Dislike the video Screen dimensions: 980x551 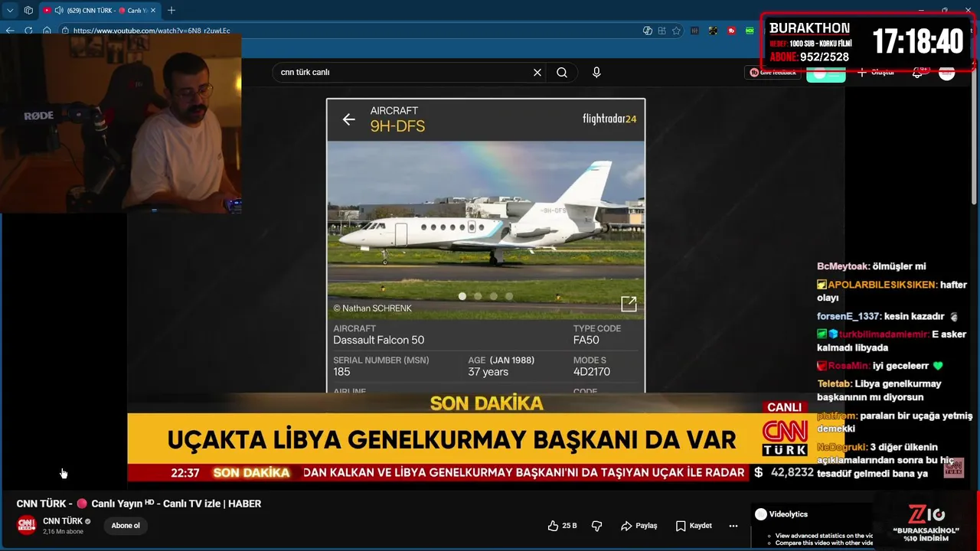[597, 526]
